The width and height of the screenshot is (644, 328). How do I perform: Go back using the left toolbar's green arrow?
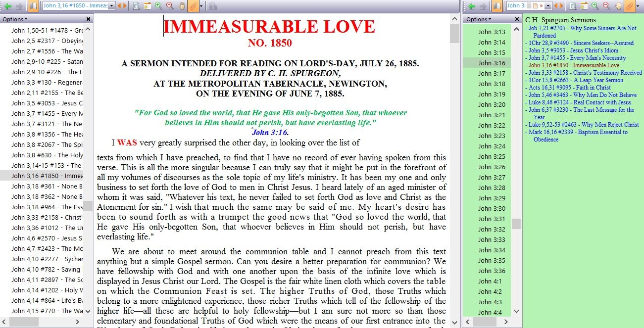8,6
